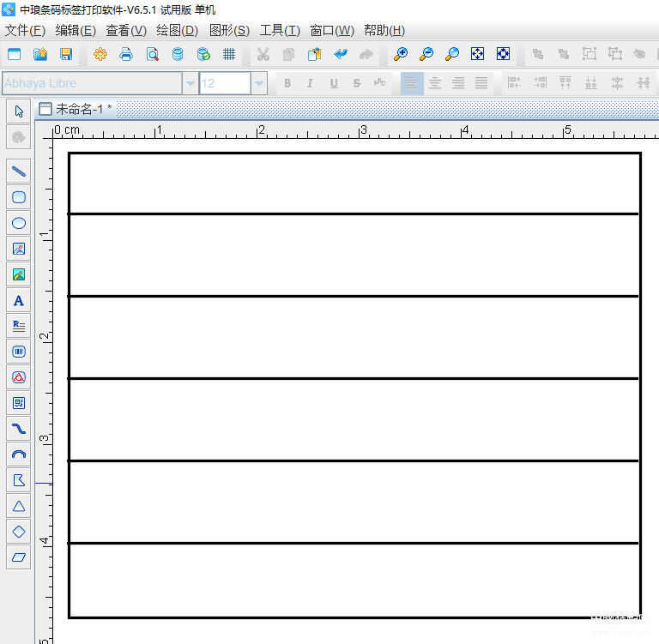
Task: Justify text alignment
Action: [x=481, y=83]
